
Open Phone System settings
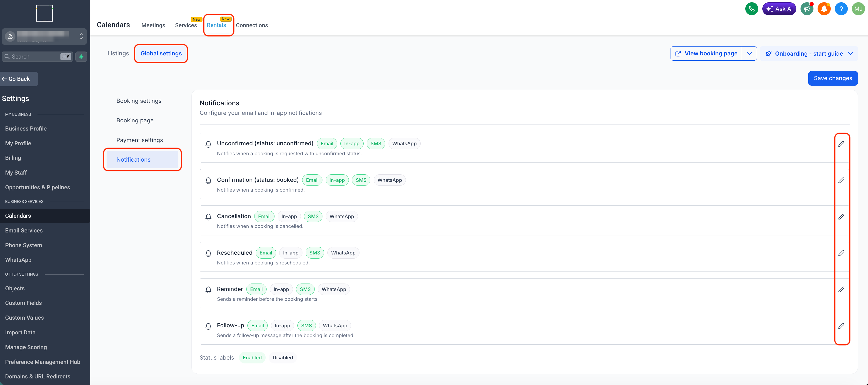pos(23,245)
